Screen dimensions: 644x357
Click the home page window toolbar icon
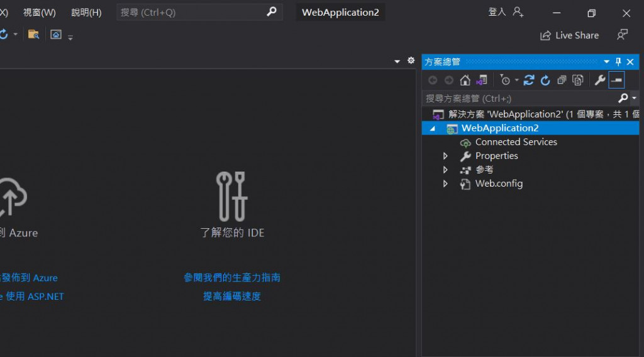point(56,34)
